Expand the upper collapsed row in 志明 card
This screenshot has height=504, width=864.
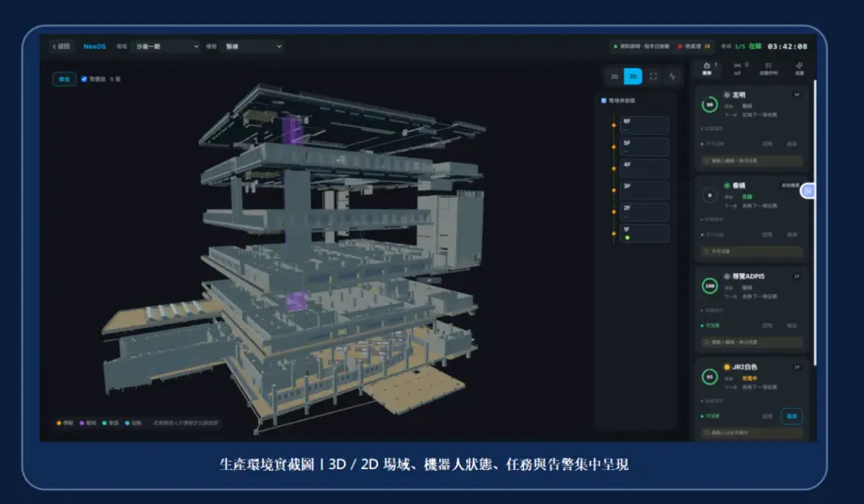coord(712,128)
